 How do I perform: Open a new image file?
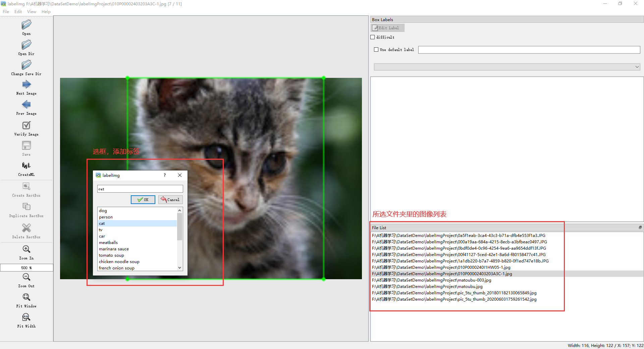click(26, 27)
